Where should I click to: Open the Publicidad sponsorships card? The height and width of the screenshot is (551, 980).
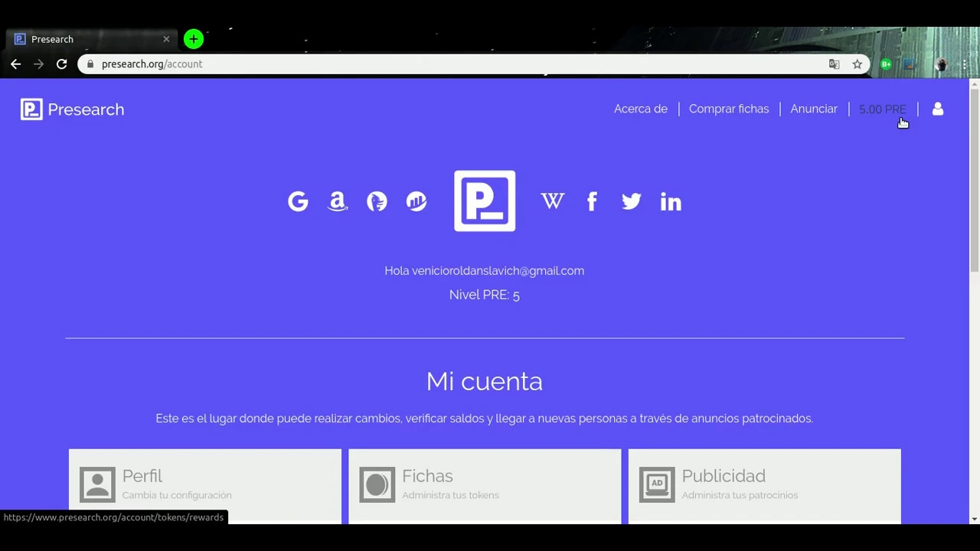[x=764, y=486]
